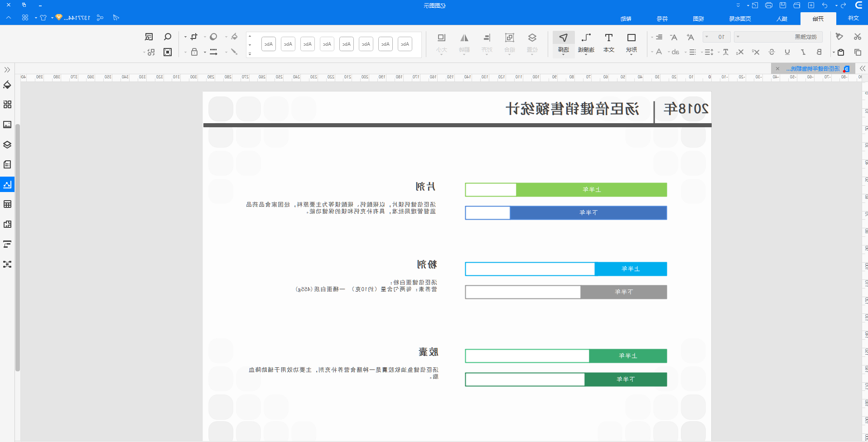Click the search magnifier icon in ribbon
The image size is (868, 442).
click(x=168, y=37)
